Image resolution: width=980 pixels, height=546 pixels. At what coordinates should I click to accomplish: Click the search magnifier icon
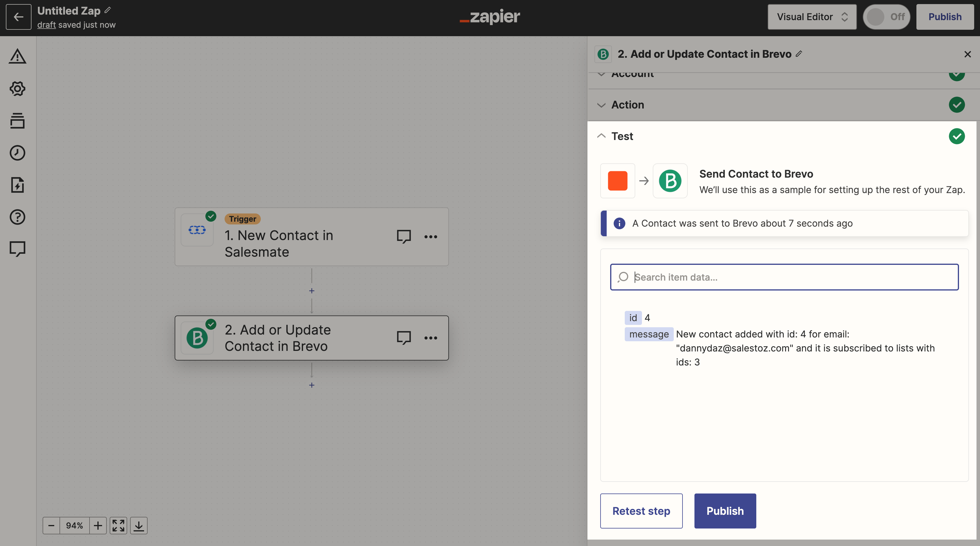[623, 277]
